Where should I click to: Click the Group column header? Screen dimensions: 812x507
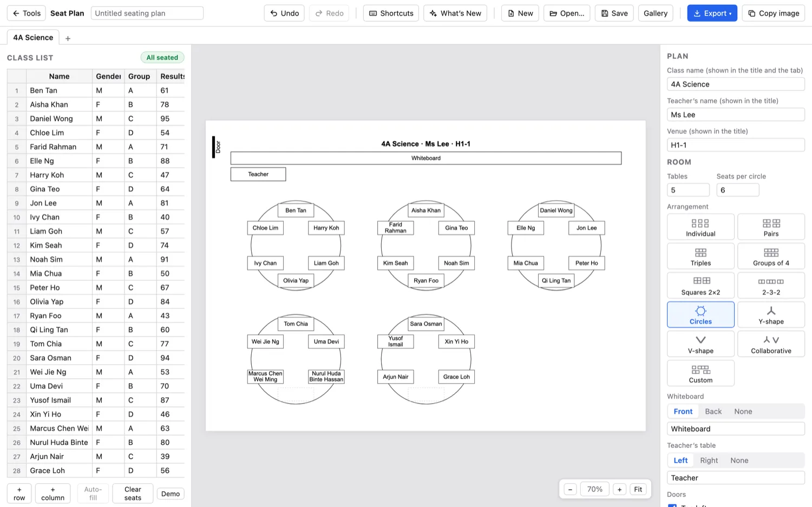point(139,76)
